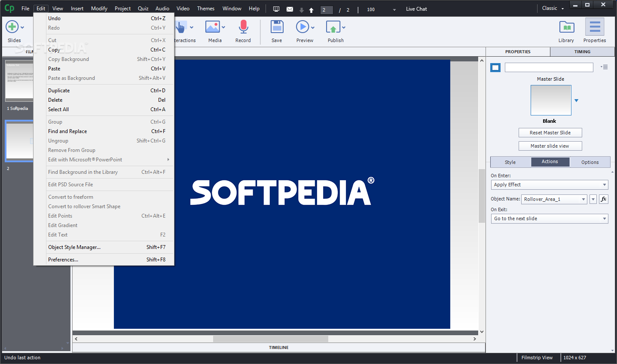The image size is (617, 364).
Task: Open Live Chat
Action: pyautogui.click(x=416, y=9)
